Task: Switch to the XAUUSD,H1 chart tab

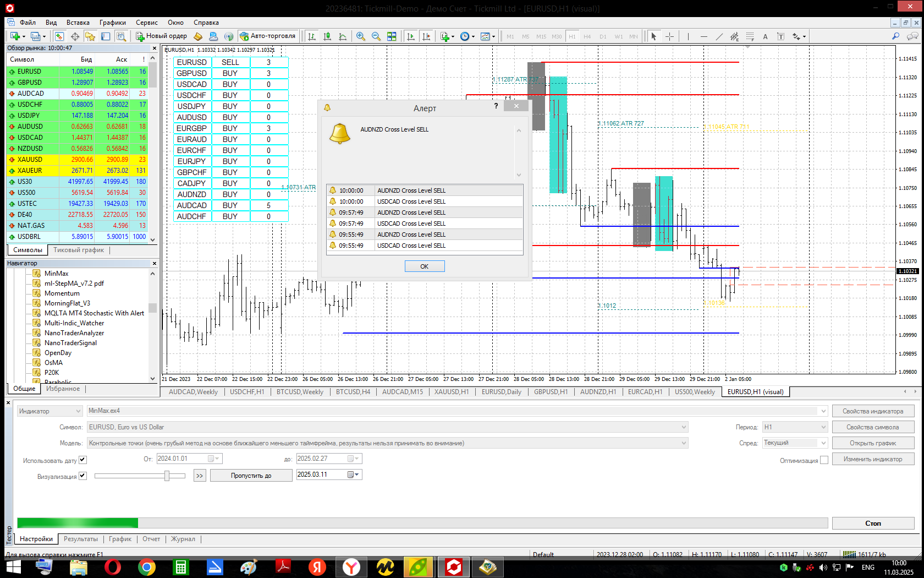Action: point(451,392)
